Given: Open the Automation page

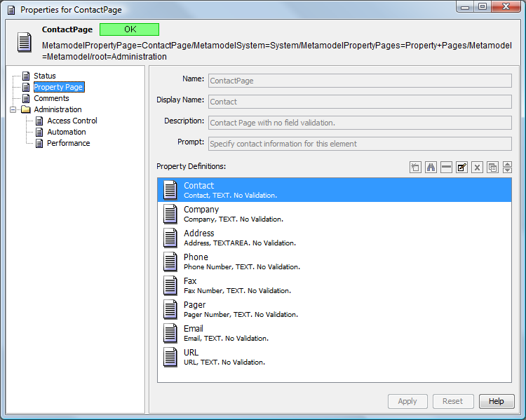Looking at the screenshot, I should tap(67, 132).
